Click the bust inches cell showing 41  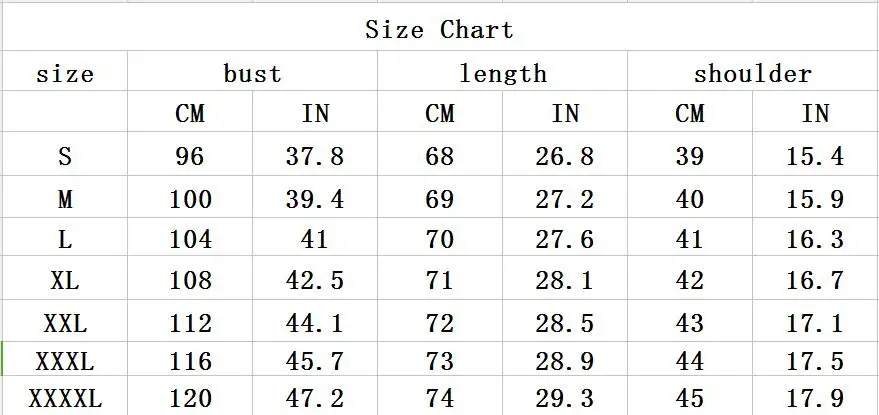pyautogui.click(x=314, y=239)
